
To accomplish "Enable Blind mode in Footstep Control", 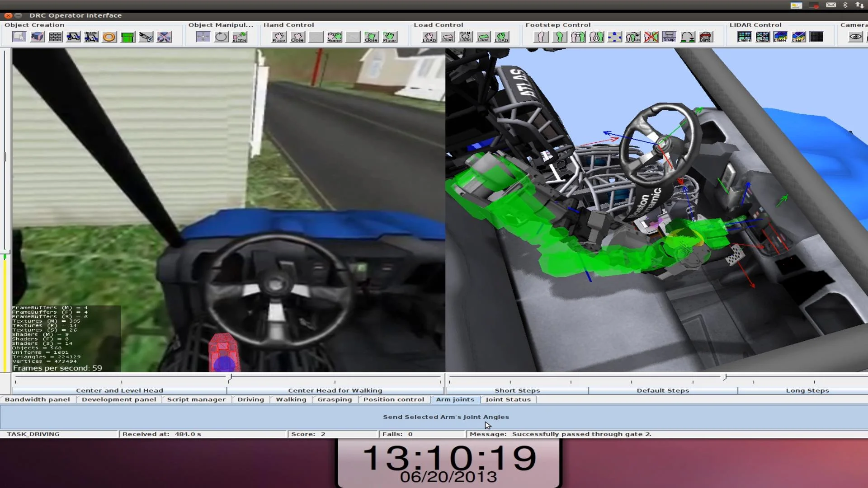I will 706,37.
